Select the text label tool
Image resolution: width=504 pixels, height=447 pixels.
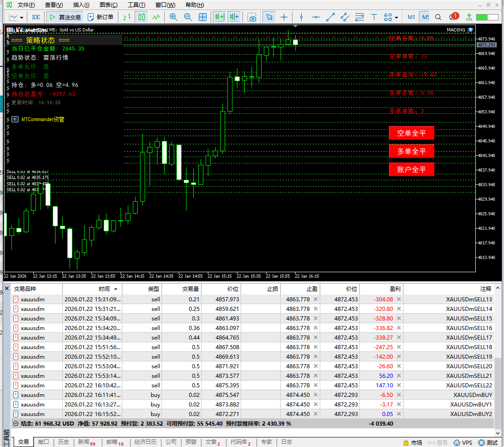[x=374, y=17]
